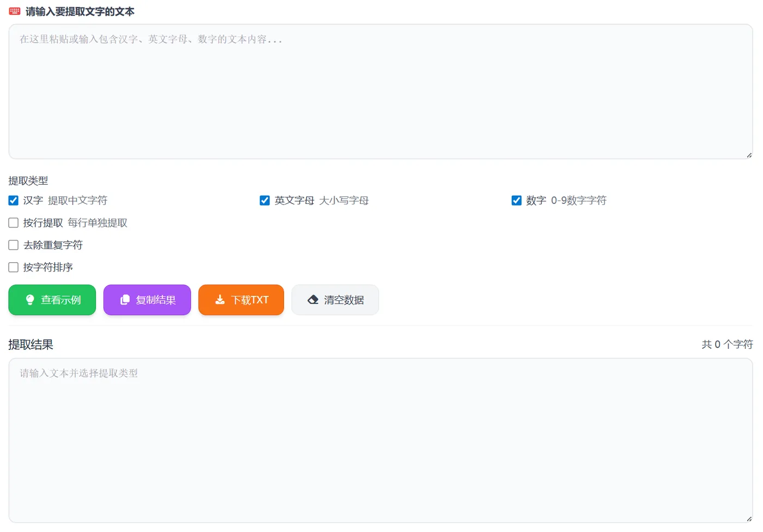Click the 查看示例 example button
This screenshot has height=532, width=763.
tap(52, 300)
